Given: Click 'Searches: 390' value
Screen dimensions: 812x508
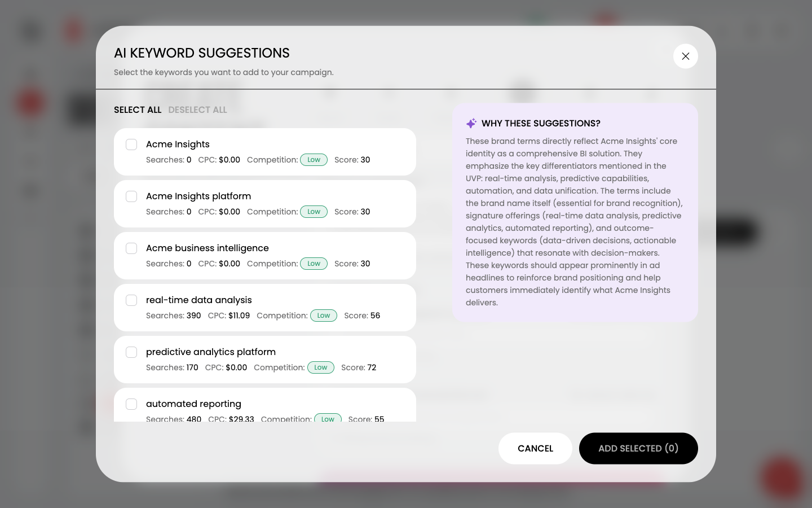Looking at the screenshot, I should 174,316.
